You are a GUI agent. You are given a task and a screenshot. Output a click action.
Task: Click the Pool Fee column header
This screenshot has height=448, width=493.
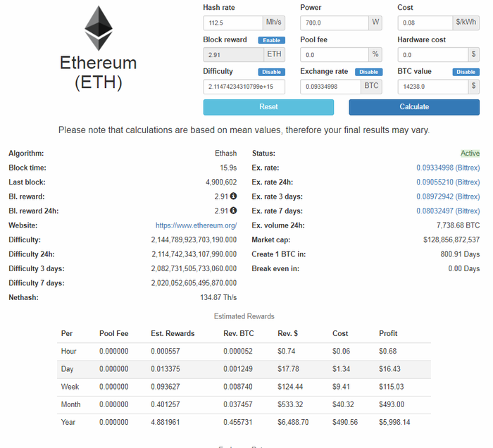coord(114,334)
